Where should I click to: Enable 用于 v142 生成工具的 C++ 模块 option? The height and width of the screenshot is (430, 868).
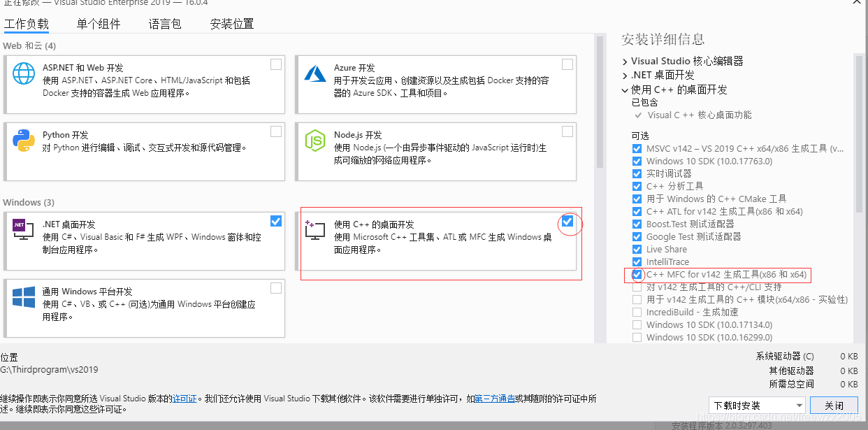637,299
